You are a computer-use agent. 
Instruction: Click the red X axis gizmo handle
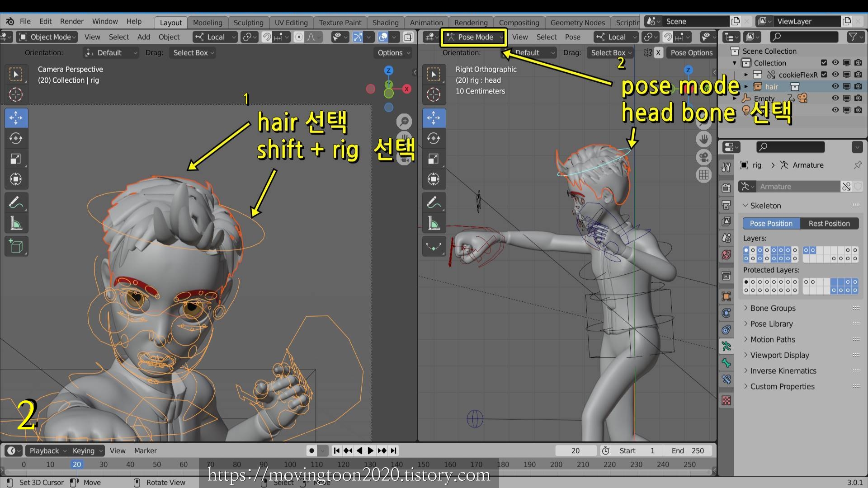pyautogui.click(x=406, y=89)
